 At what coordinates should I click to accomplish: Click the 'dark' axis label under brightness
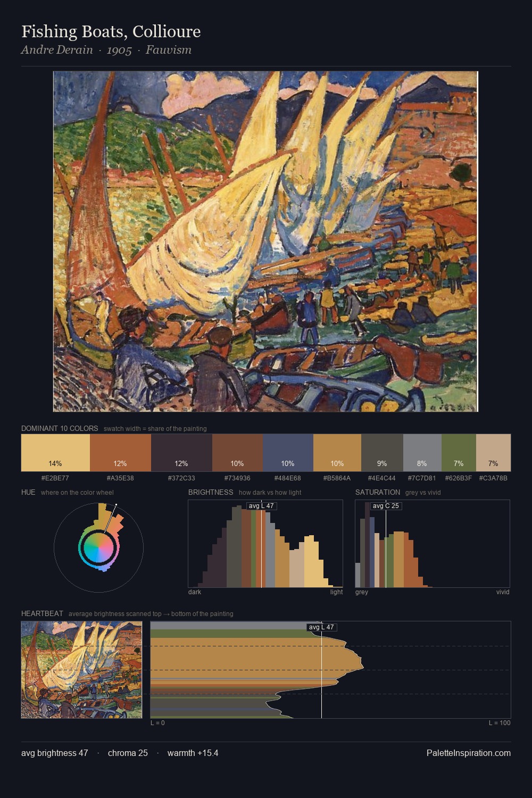pos(195,592)
